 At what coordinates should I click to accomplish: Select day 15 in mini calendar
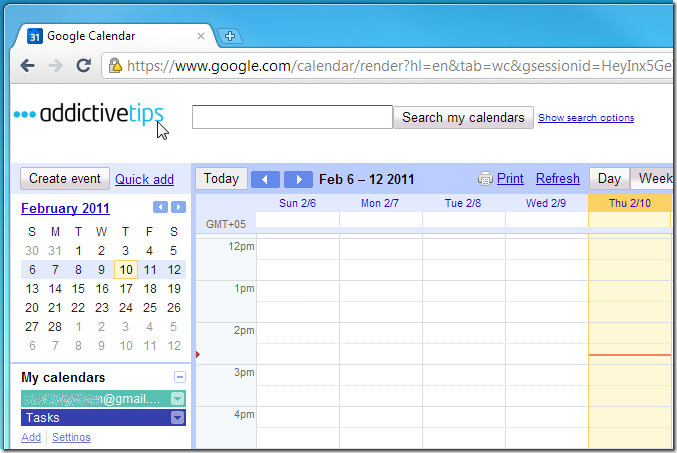pos(78,289)
